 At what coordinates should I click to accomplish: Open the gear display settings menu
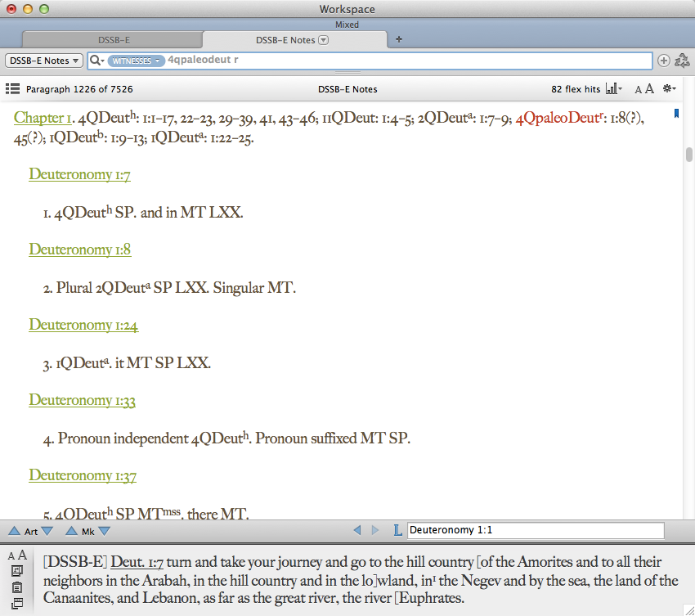coord(669,88)
